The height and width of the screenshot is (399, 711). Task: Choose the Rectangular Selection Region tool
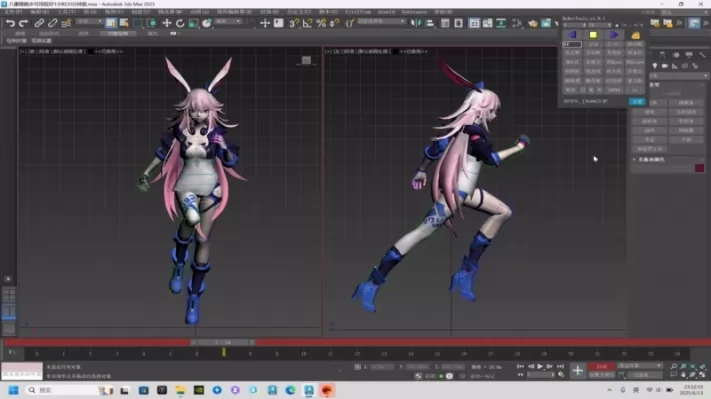[x=138, y=23]
